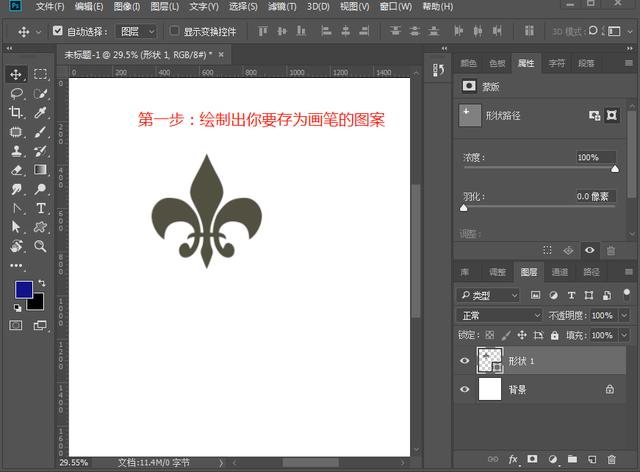Switch to the 字符 tab

point(557,63)
